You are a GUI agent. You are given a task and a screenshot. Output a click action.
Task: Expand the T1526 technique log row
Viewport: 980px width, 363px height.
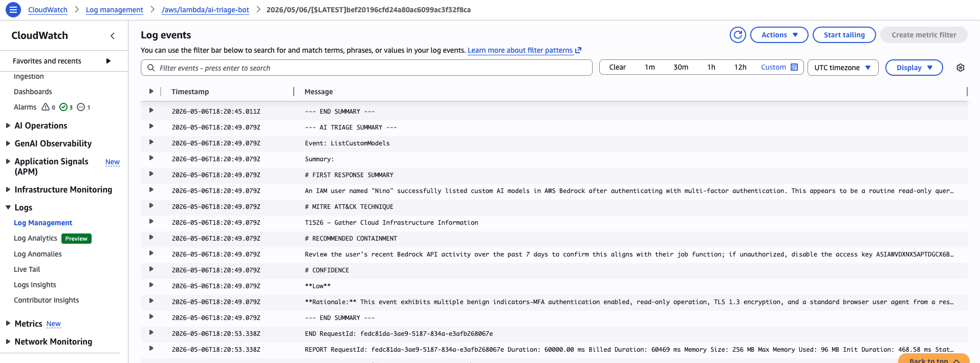(x=151, y=222)
